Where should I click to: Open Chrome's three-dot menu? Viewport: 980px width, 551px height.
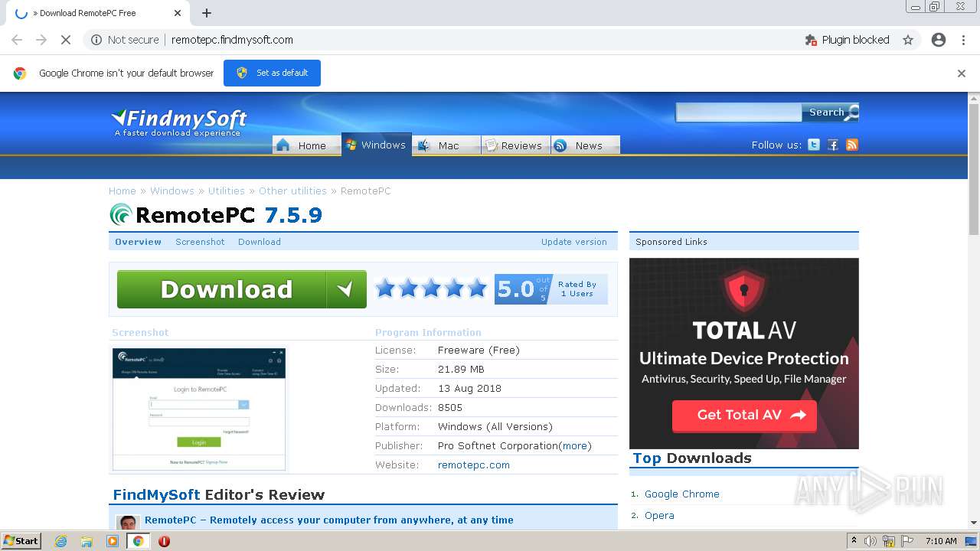pyautogui.click(x=963, y=40)
